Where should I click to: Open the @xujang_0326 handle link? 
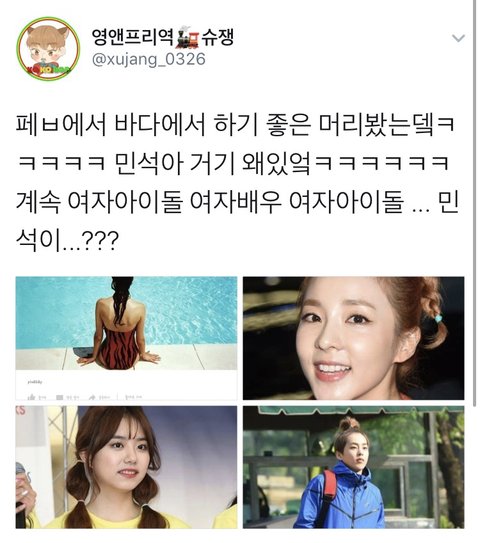(149, 59)
